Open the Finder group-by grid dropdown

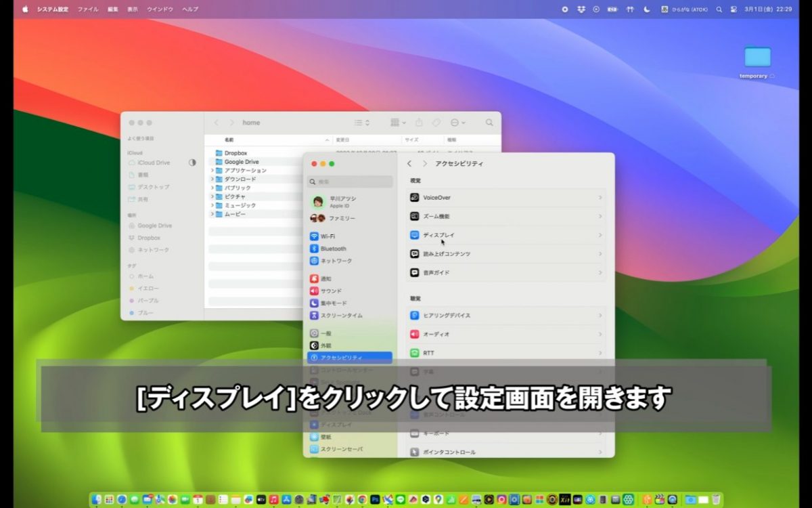(x=398, y=123)
